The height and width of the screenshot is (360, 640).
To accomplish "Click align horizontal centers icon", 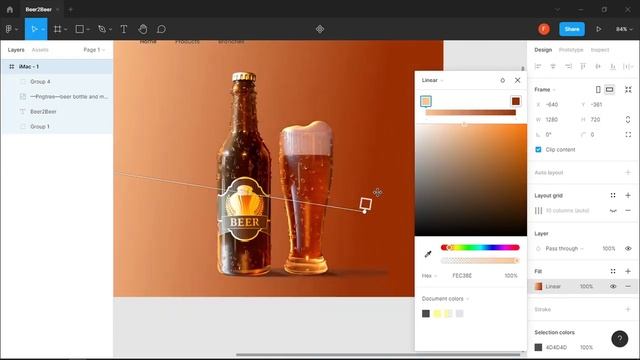I will 553,67.
